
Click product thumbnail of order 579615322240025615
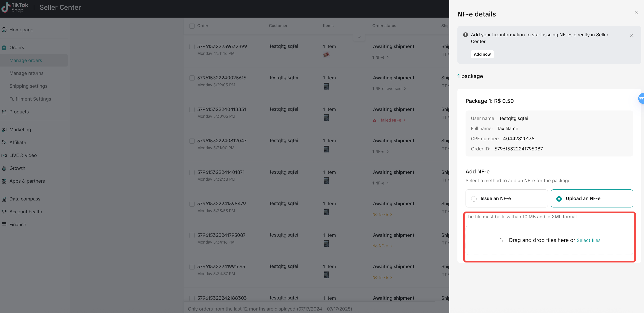(326, 86)
